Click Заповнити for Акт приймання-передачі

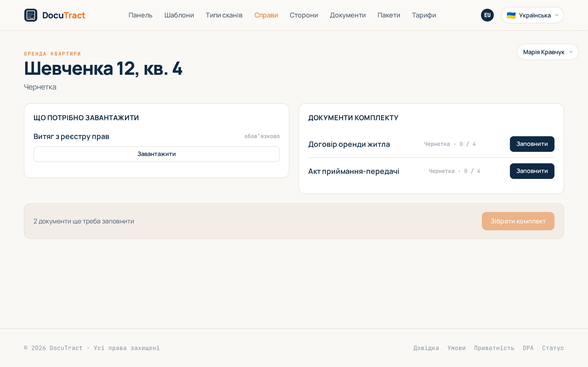[532, 171]
